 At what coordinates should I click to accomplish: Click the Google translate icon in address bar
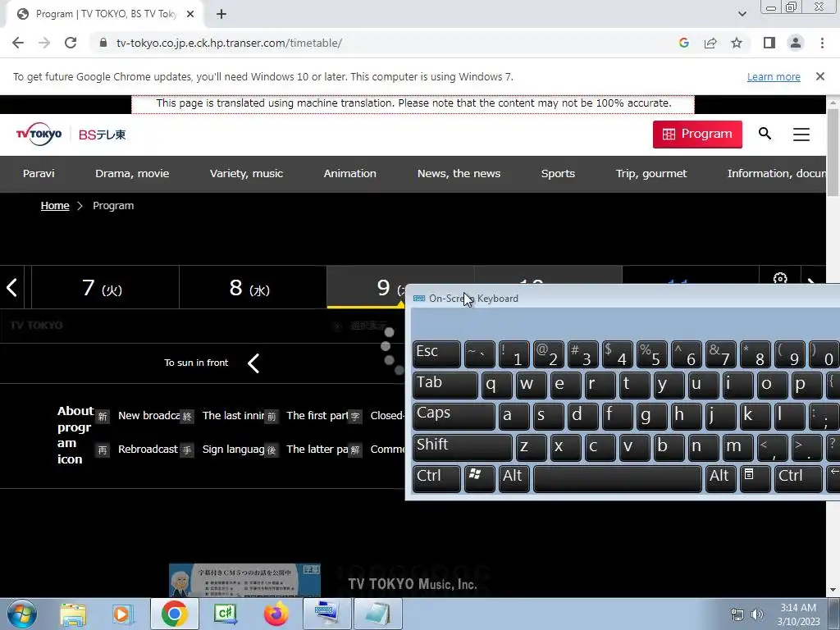tap(683, 43)
